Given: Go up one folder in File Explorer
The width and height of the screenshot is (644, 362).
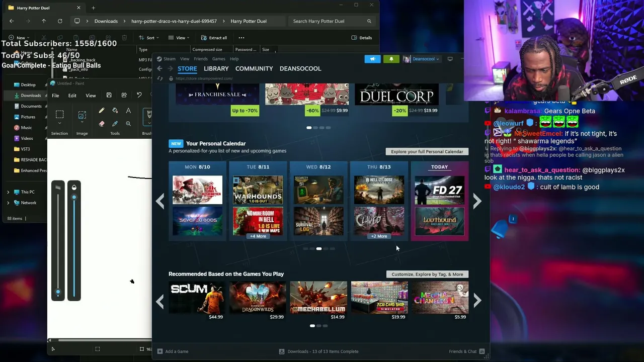Looking at the screenshot, I should (x=44, y=21).
